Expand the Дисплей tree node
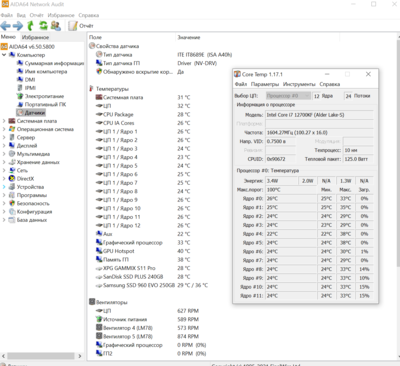This screenshot has width=400, height=366. pyautogui.click(x=4, y=145)
